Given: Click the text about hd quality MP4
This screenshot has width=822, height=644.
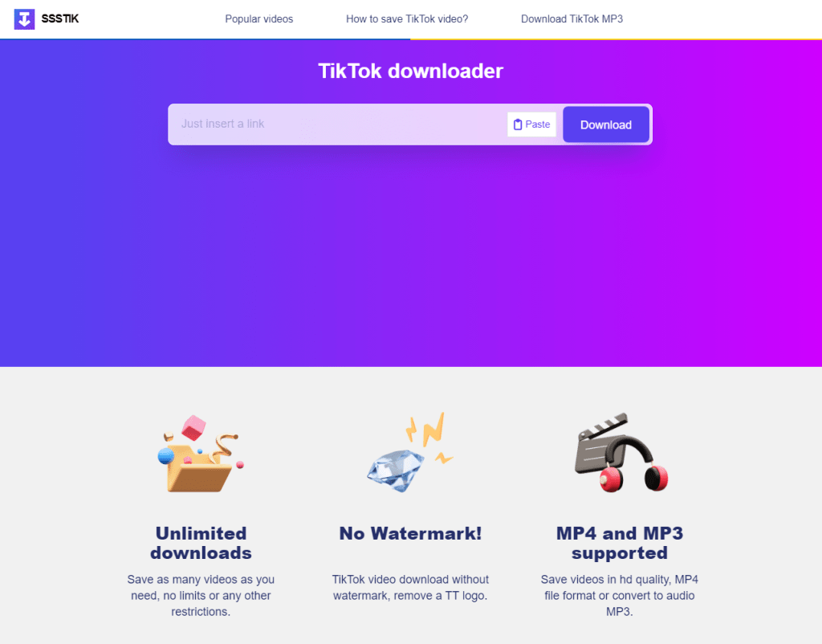Looking at the screenshot, I should pyautogui.click(x=620, y=595).
